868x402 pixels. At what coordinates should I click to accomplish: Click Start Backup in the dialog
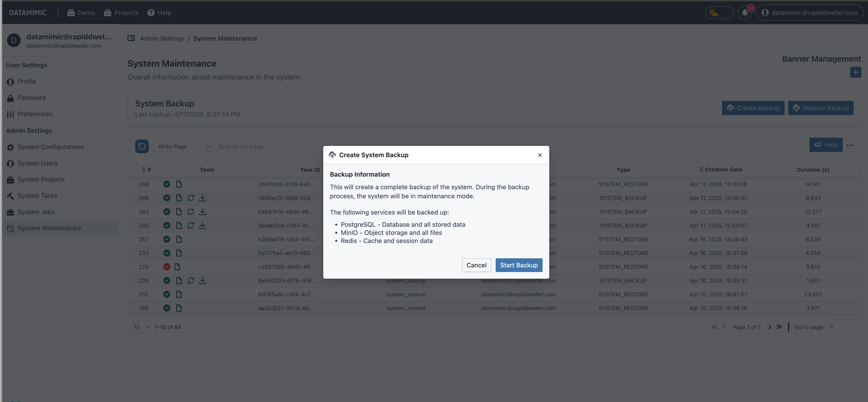519,265
